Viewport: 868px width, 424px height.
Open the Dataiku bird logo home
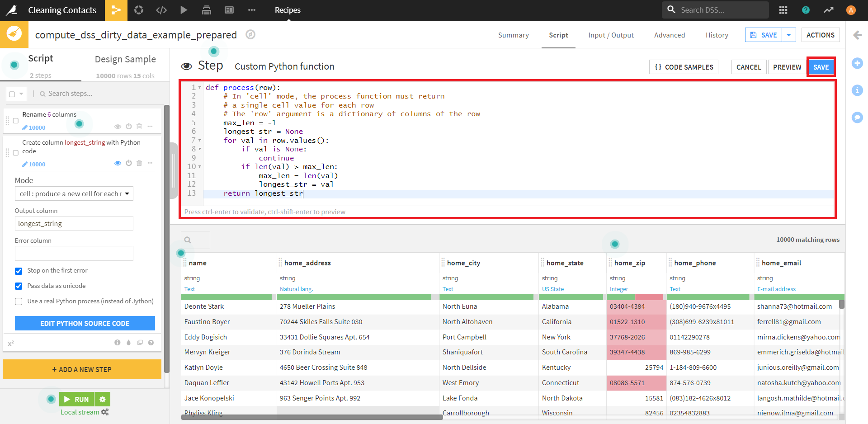pos(12,10)
